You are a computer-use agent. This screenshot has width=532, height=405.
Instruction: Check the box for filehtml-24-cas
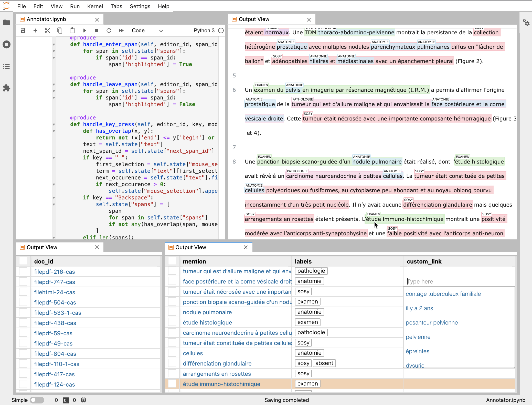tap(23, 292)
